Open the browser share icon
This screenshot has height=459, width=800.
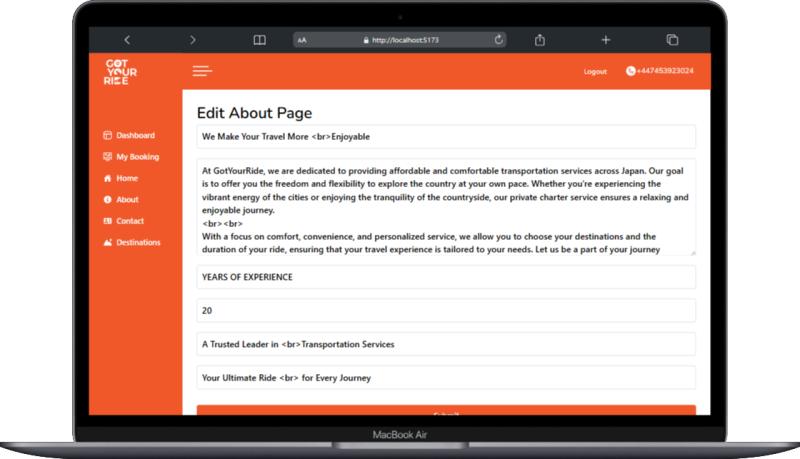(540, 39)
